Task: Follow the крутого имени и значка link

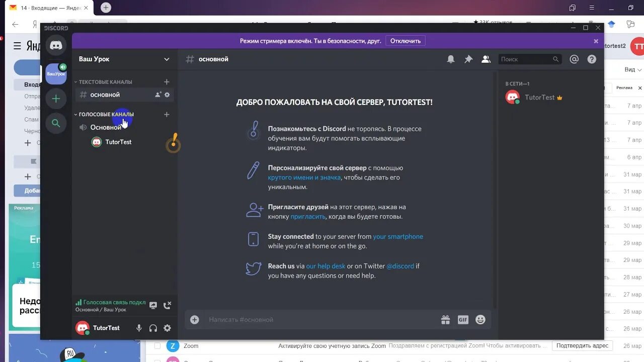Action: (x=304, y=177)
